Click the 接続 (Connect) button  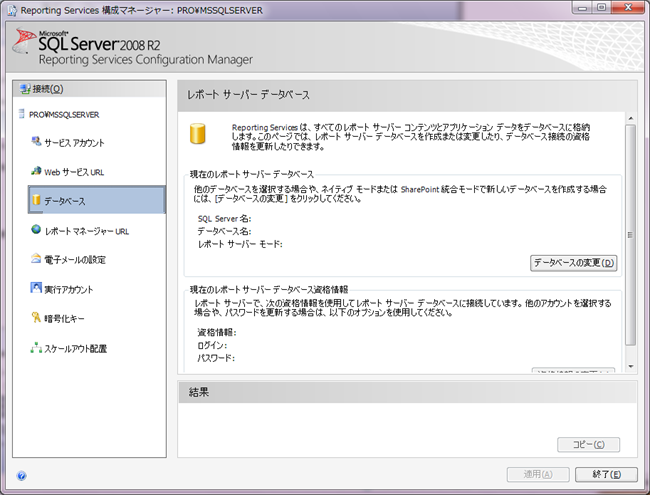(42, 89)
